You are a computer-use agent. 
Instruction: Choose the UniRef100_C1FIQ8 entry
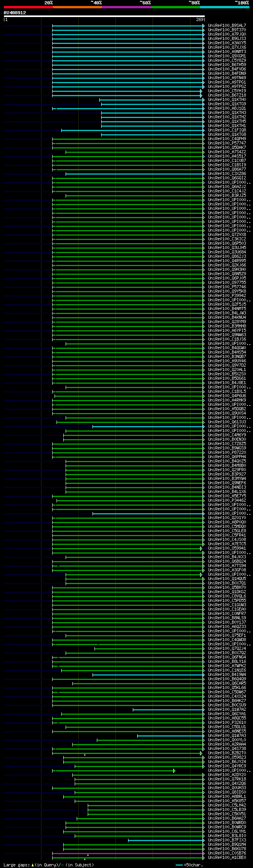coord(227,130)
